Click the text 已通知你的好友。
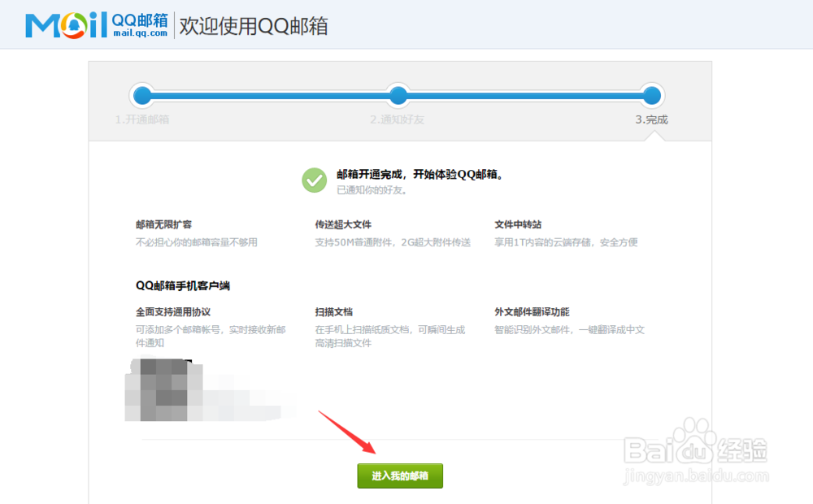Viewport: 813px width, 504px height. (374, 190)
